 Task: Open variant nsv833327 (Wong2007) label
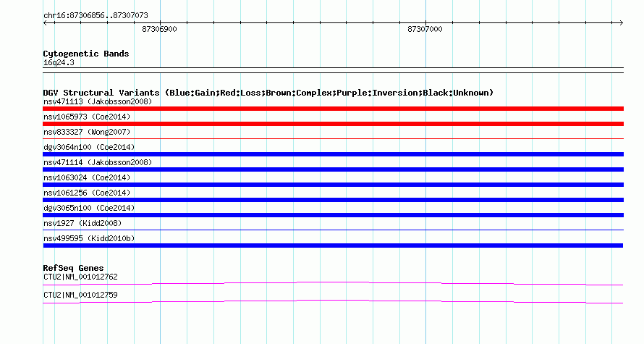pos(87,132)
